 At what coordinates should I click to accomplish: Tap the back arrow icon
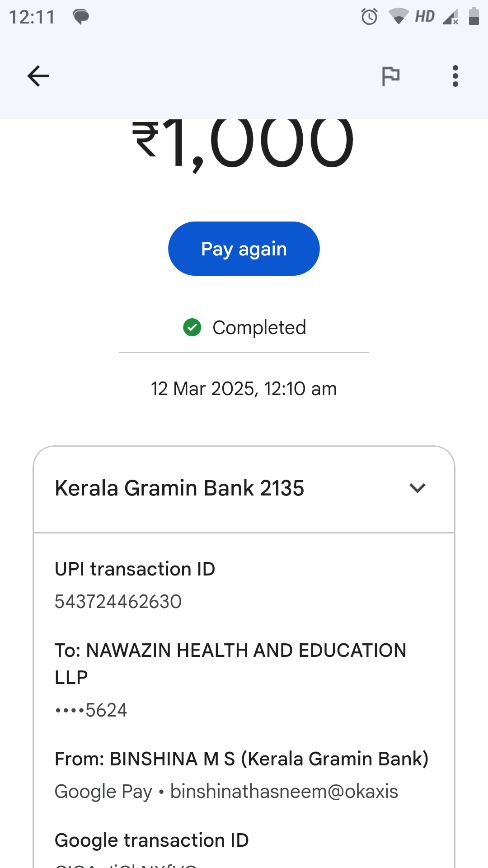coord(38,76)
